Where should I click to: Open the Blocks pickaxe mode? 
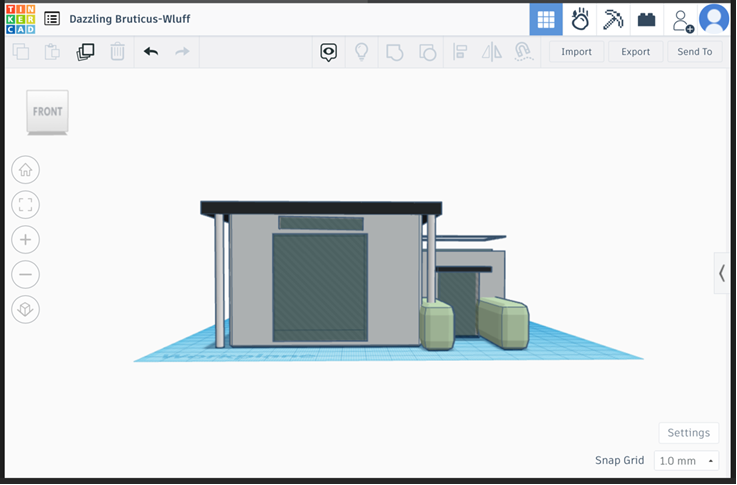click(x=613, y=19)
